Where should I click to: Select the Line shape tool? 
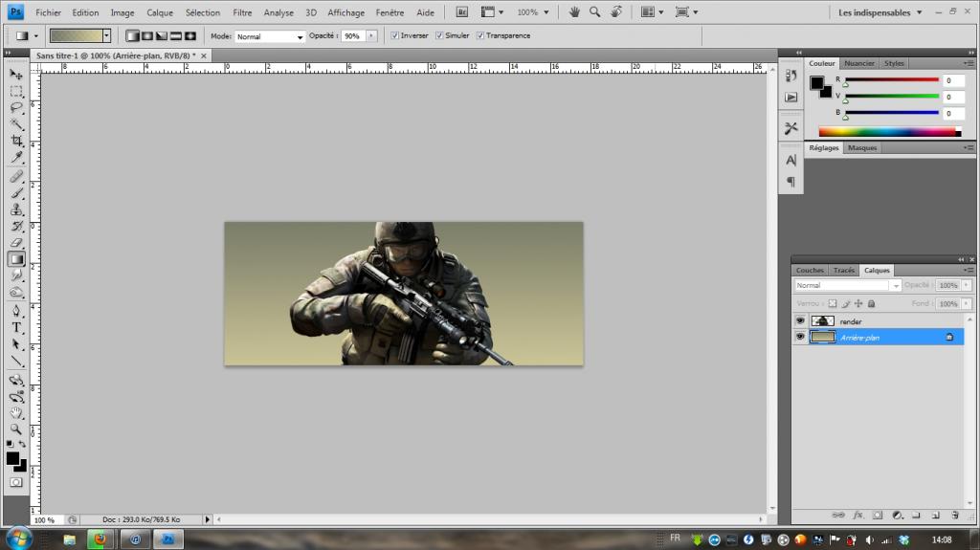pyautogui.click(x=16, y=362)
